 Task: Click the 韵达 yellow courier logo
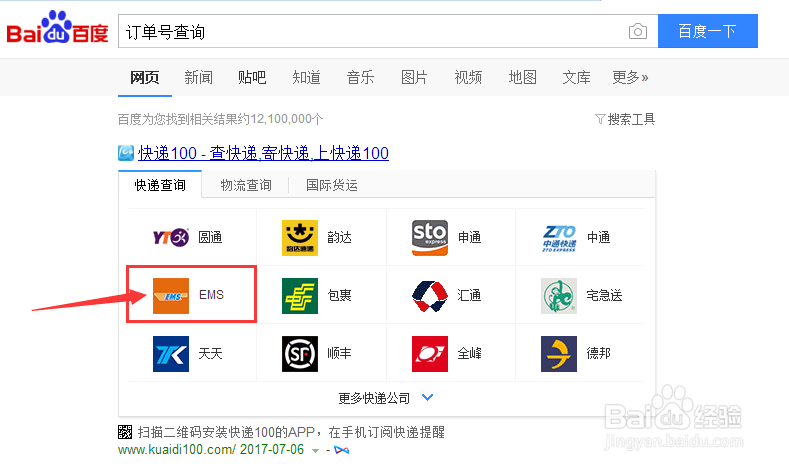coord(300,238)
